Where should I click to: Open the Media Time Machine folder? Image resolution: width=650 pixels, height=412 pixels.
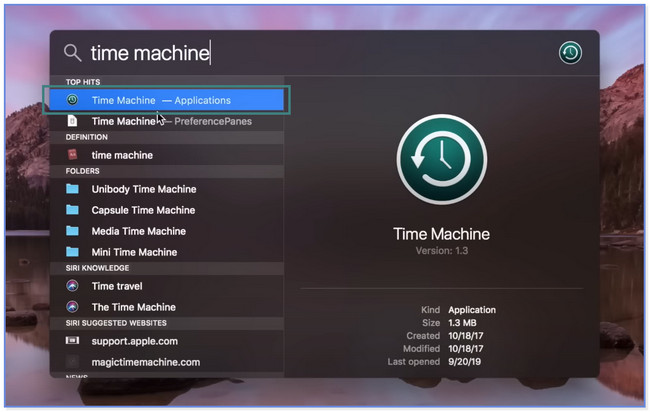[x=167, y=231]
